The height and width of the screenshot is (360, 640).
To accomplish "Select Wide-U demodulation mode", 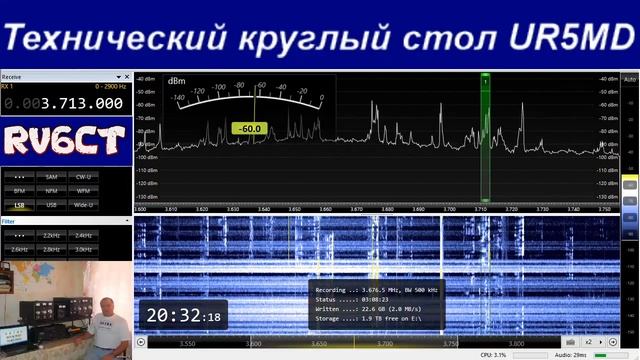I will coord(83,205).
